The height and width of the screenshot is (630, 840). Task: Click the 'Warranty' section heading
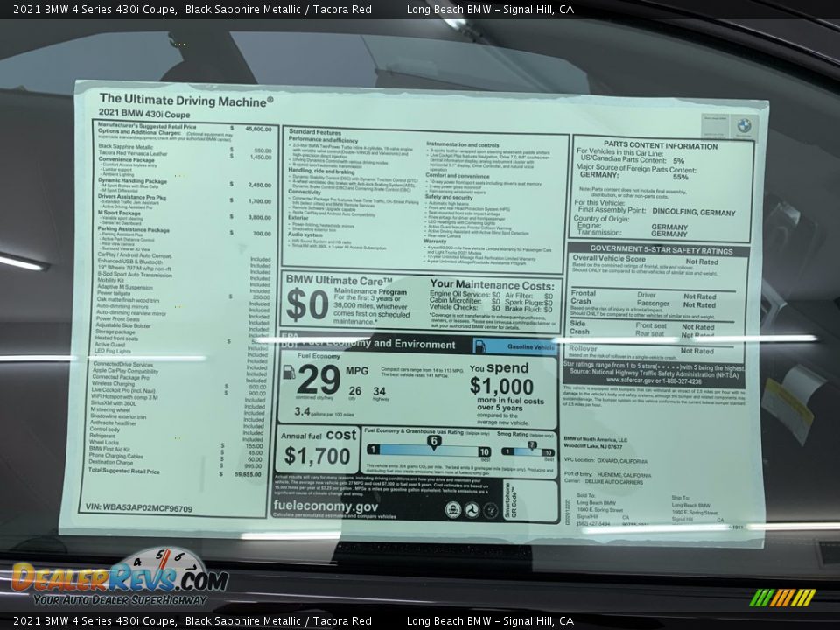(435, 241)
